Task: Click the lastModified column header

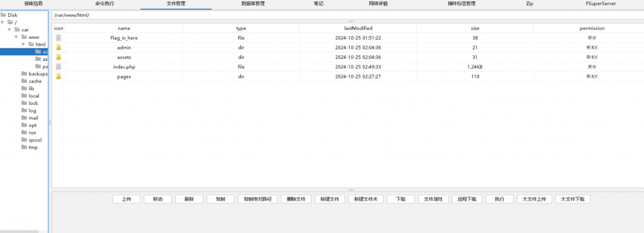Action: click(x=358, y=28)
